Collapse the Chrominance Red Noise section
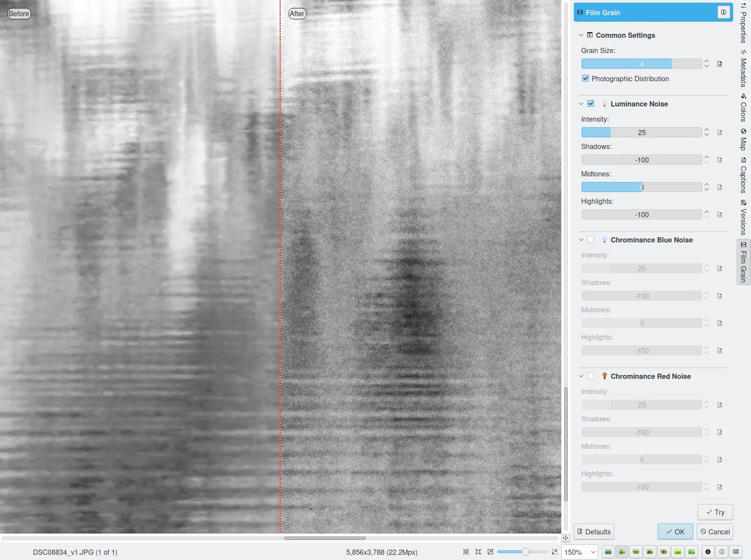Viewport: 751px width, 560px height. tap(581, 376)
